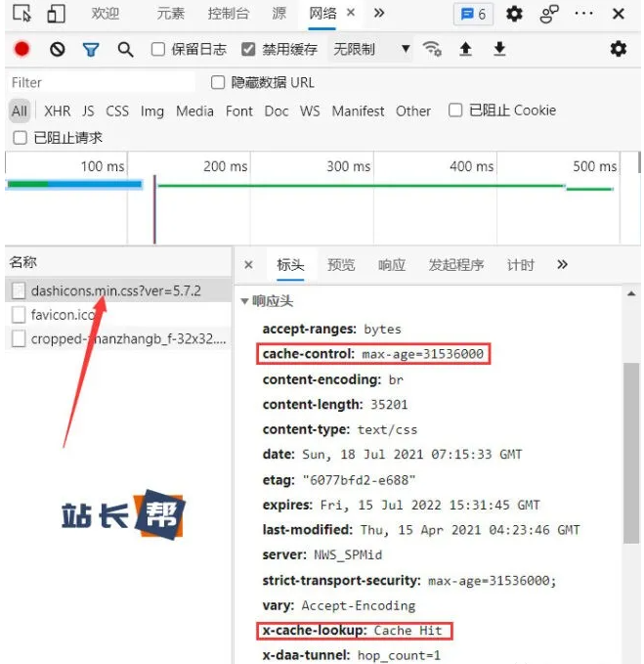Viewport: 644px width, 664px height.
Task: Show more DevTools tabs chevron
Action: point(379,13)
